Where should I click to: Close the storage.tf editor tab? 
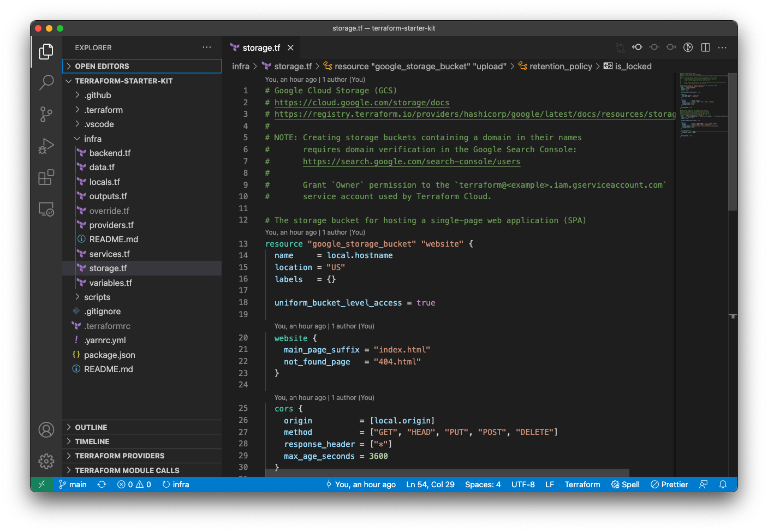(x=291, y=48)
